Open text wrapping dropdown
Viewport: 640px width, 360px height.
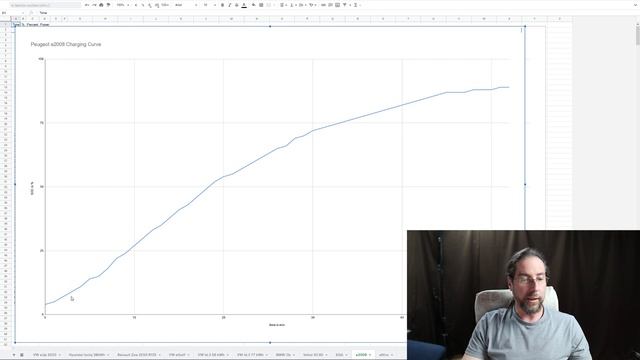pos(302,5)
